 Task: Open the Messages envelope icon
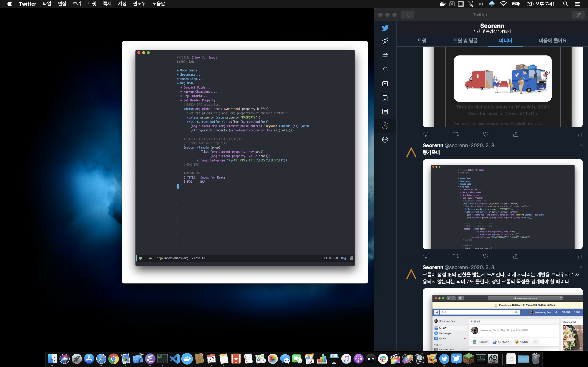385,84
